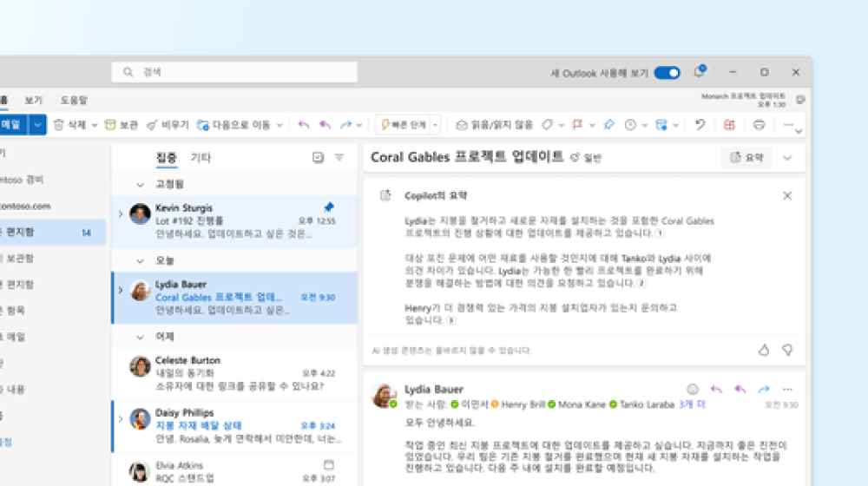
Task: Open the Forward dropdown arrow in the ribbon
Action: 359,125
